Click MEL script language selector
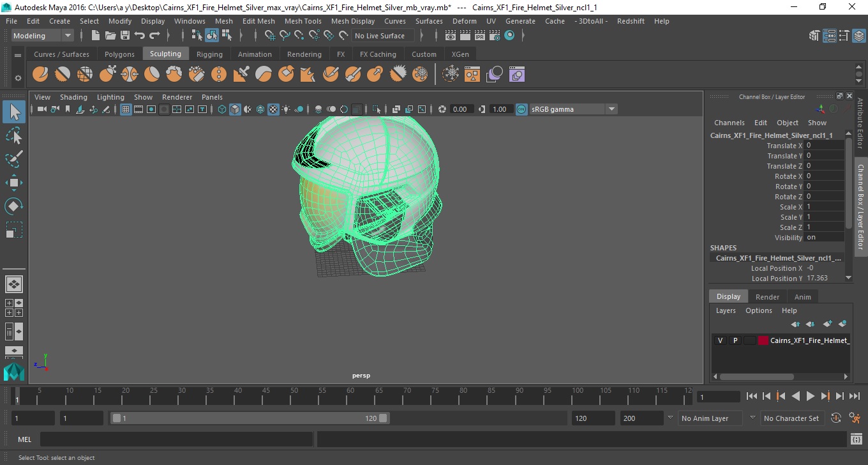Viewport: 868px width, 465px height. [x=24, y=439]
